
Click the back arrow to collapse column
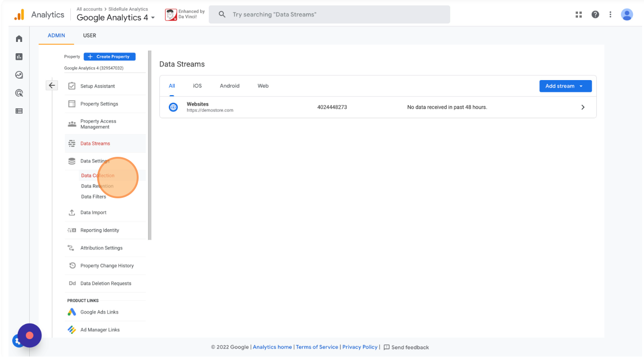click(x=52, y=86)
